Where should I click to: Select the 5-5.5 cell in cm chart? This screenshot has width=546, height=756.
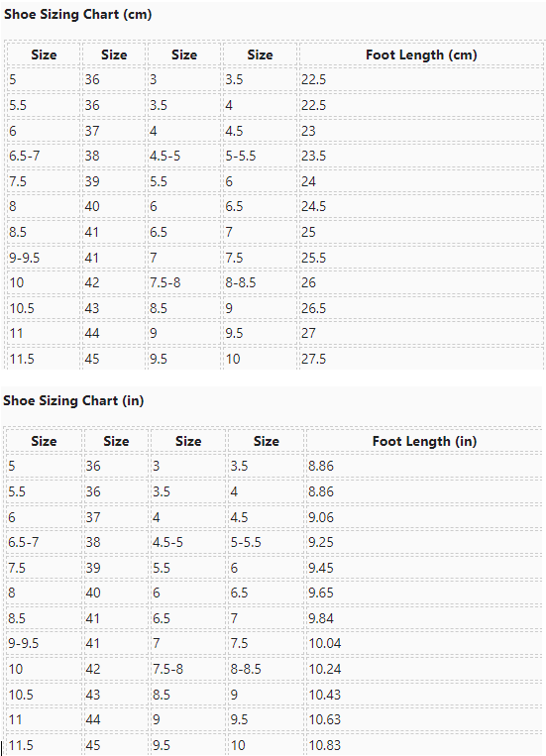pyautogui.click(x=260, y=156)
